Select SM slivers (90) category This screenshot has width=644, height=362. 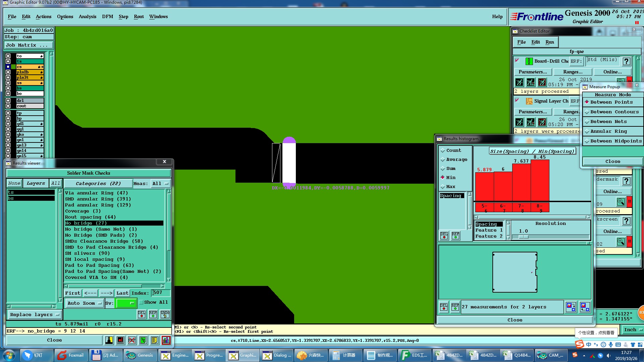point(87,253)
